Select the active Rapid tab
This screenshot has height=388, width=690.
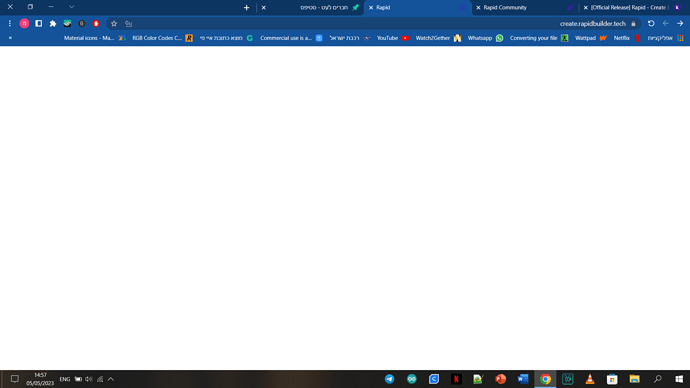click(418, 7)
